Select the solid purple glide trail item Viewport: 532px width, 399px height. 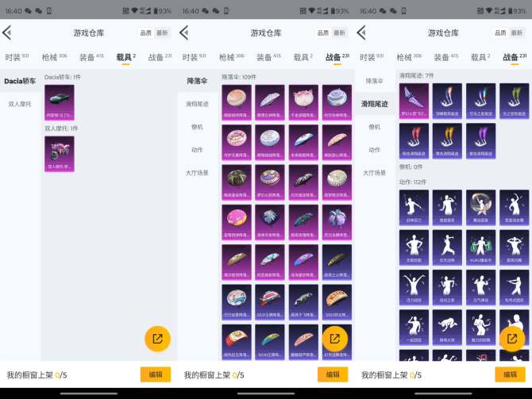[480, 141]
